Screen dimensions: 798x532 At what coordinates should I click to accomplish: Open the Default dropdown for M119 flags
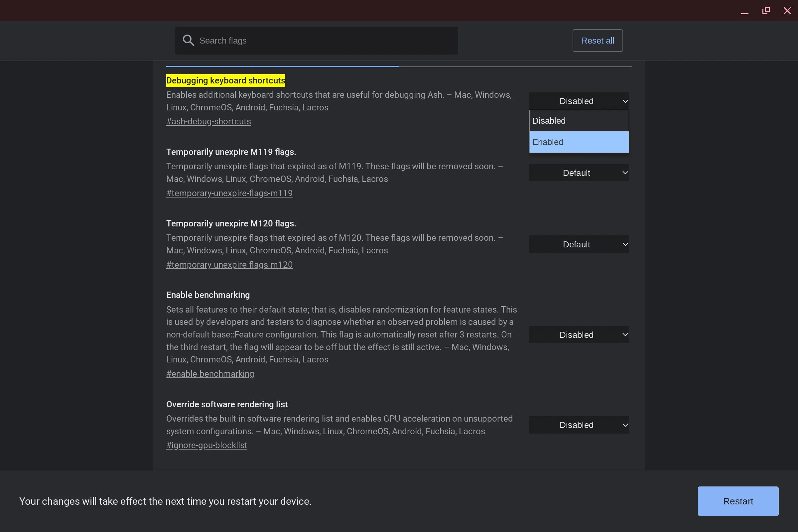[x=579, y=173]
